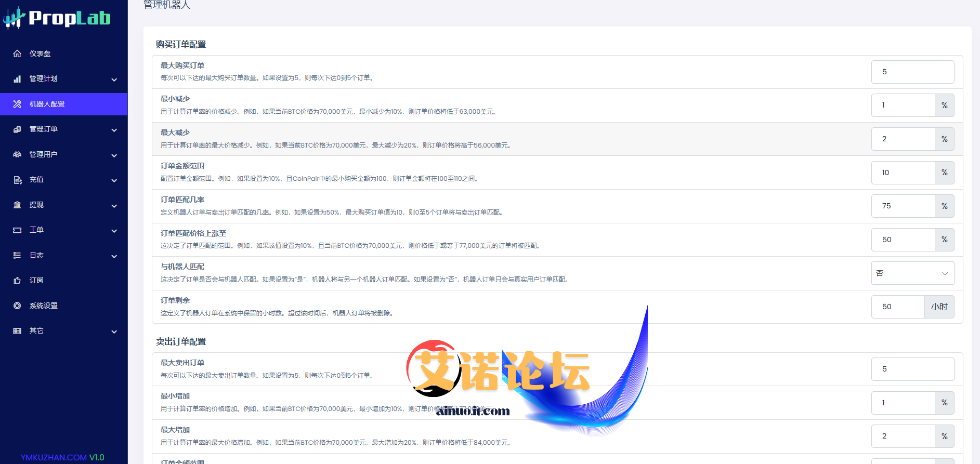
Task: Click the 机器人配置 tools icon
Action: tap(17, 104)
